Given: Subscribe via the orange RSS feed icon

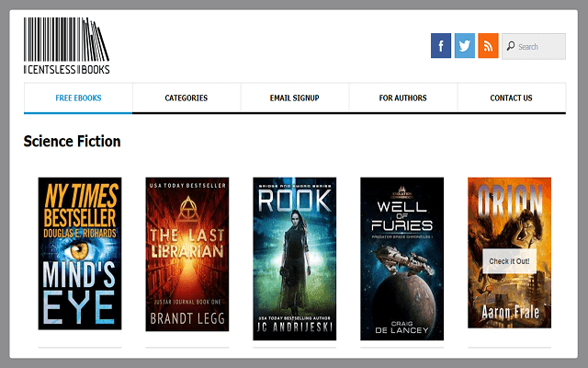Looking at the screenshot, I should 488,46.
